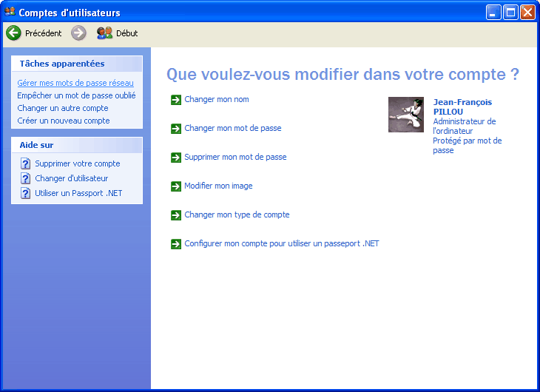Click the Administrateur de l'ordinateur text
Image resolution: width=540 pixels, height=392 pixels.
[465, 126]
